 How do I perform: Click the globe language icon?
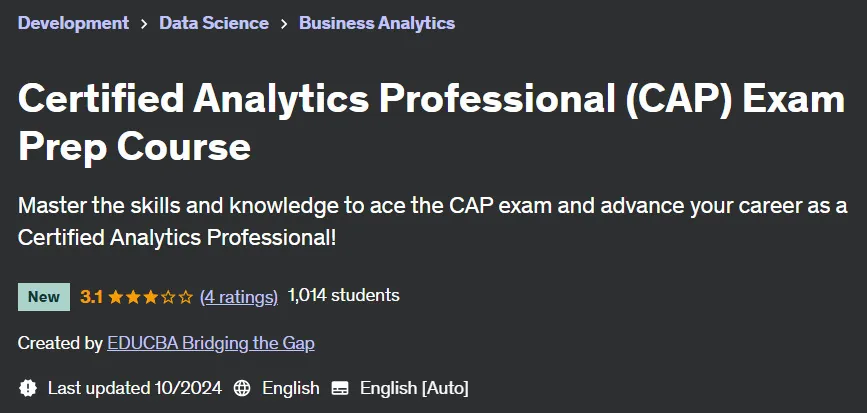coord(242,388)
